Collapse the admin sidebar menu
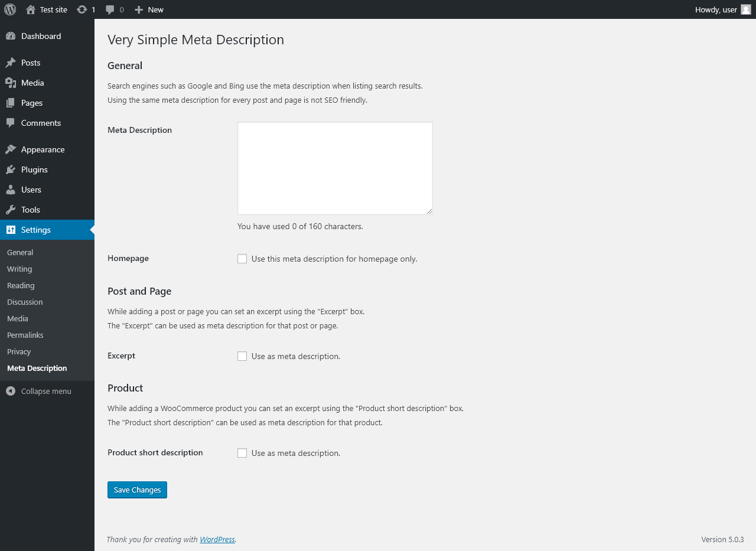Screen dimensions: 756x551 coord(39,391)
